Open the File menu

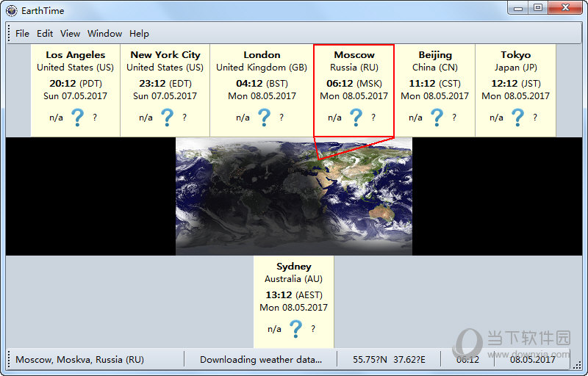[x=22, y=33]
